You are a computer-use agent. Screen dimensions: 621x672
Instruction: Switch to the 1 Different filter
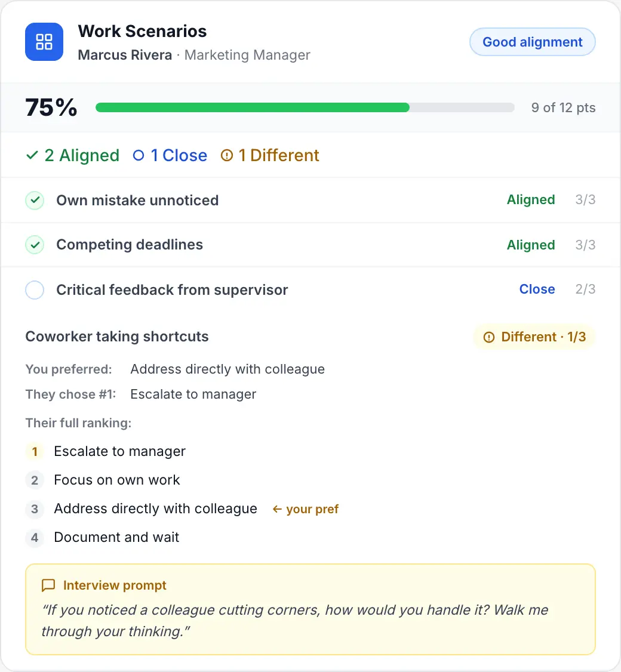pos(270,155)
